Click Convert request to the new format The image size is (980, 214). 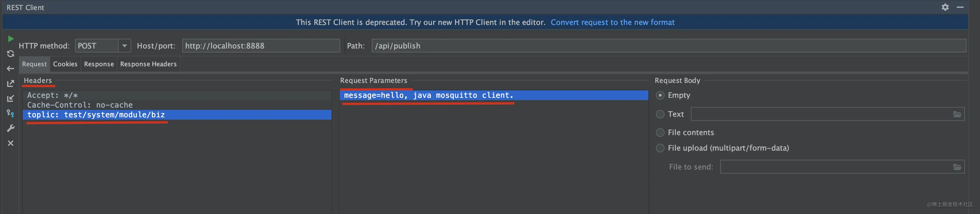(x=613, y=22)
